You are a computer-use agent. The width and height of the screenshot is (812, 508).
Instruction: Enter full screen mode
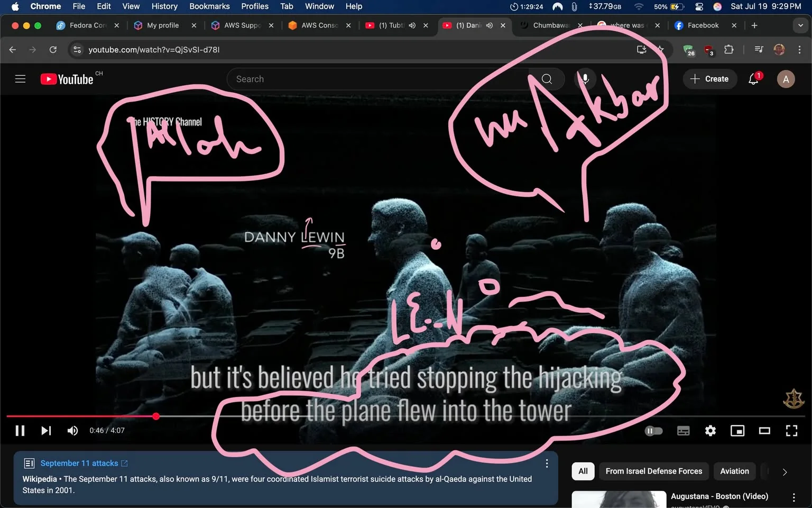click(791, 431)
